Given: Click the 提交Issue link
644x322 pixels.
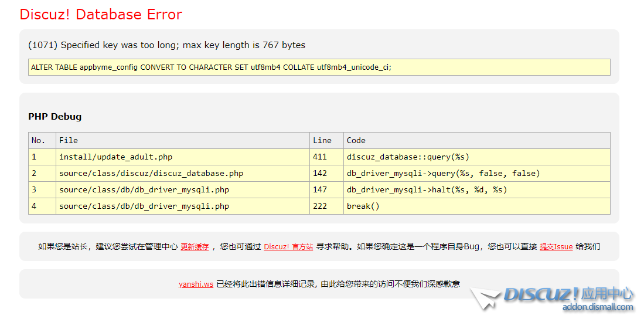Looking at the screenshot, I should (x=556, y=247).
